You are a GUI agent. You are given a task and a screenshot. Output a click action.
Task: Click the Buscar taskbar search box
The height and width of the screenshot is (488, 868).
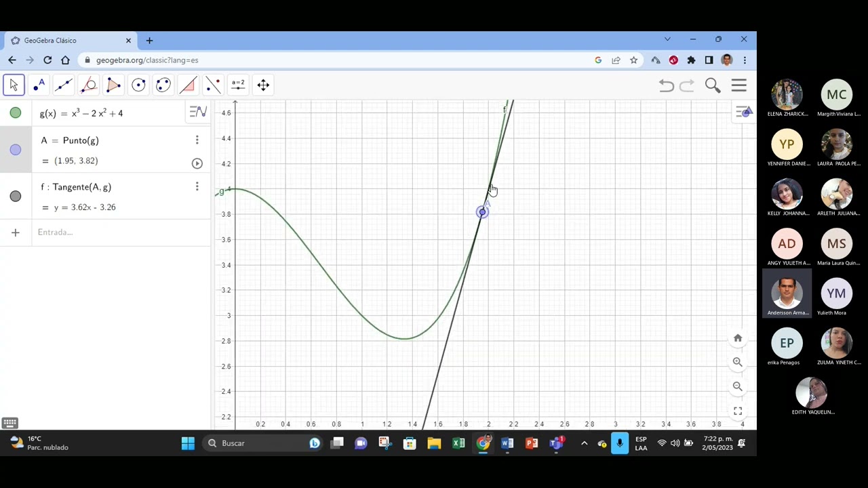[x=264, y=443]
